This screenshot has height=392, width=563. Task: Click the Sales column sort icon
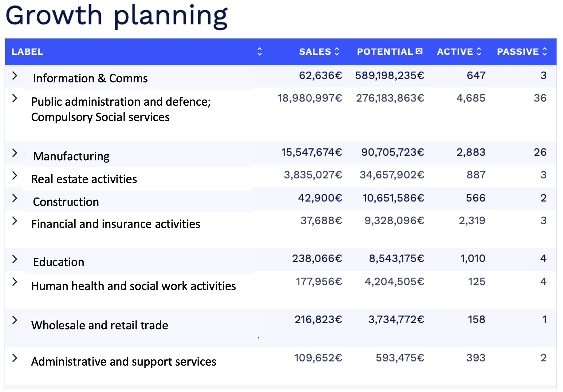click(x=337, y=51)
